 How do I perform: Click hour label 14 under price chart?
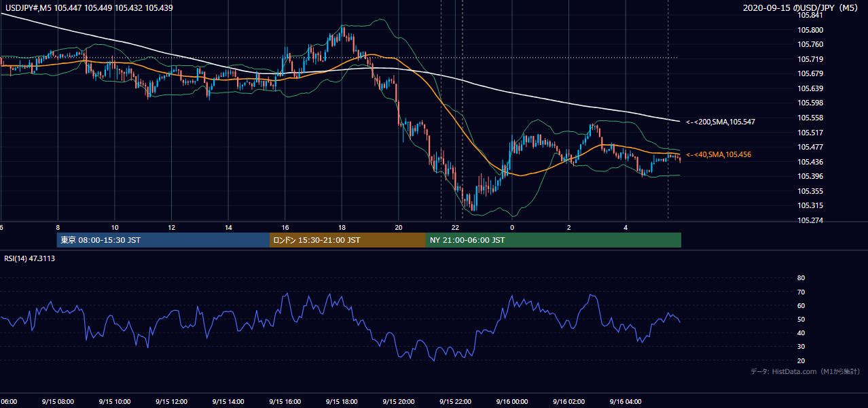point(228,228)
